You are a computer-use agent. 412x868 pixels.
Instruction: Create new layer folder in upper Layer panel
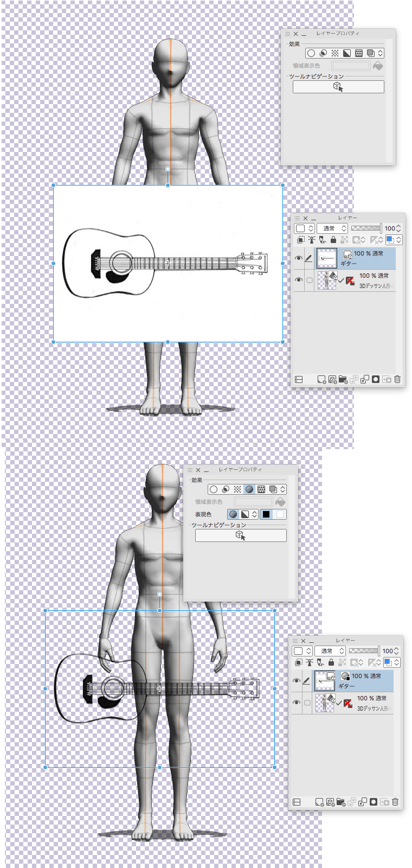343,379
